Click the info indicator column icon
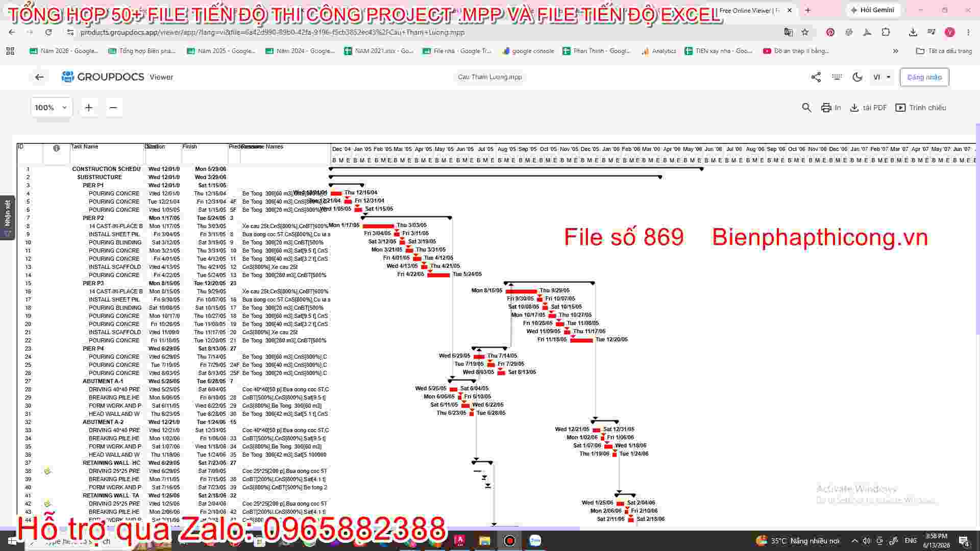The image size is (980, 551). [57, 148]
